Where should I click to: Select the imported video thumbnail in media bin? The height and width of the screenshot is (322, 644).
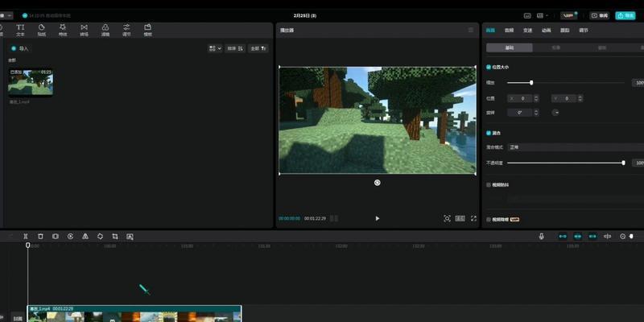[31, 82]
